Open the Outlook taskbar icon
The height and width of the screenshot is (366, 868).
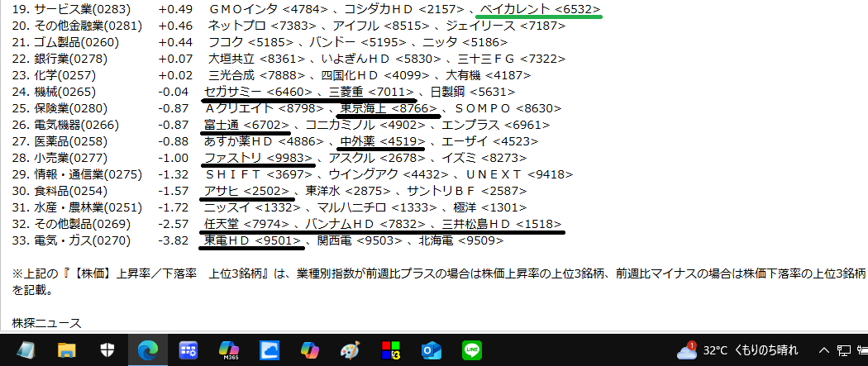431,350
